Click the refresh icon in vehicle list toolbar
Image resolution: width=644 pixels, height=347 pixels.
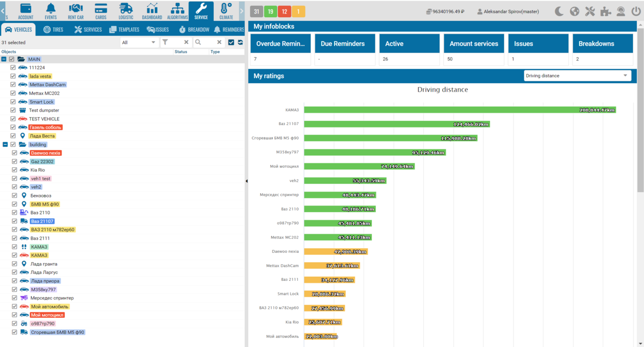(240, 42)
